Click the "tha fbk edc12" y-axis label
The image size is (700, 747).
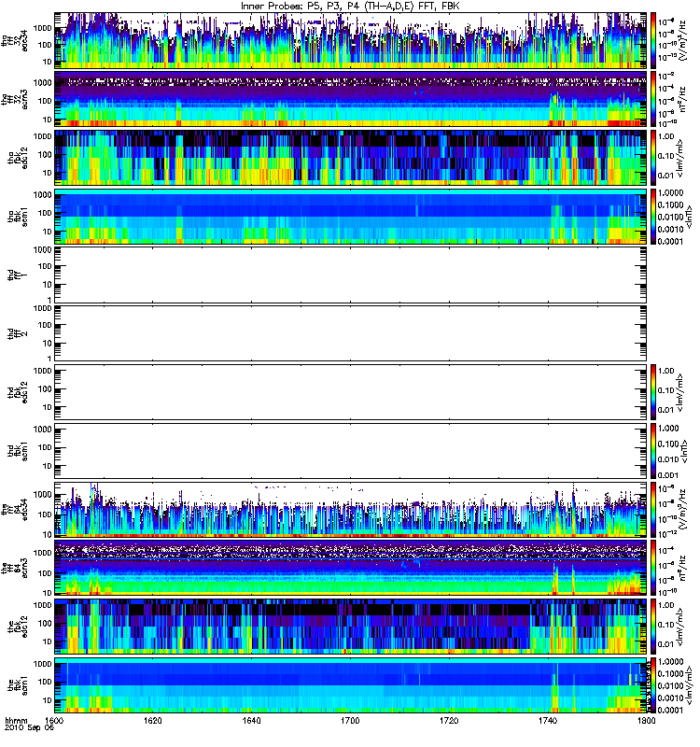point(18,158)
